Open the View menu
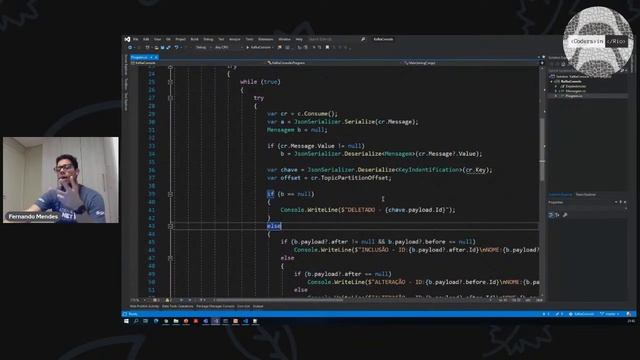Screen dimensions: 640x360 point(158,39)
